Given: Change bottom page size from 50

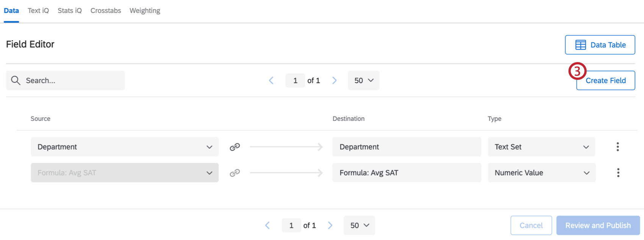Looking at the screenshot, I should [x=360, y=226].
